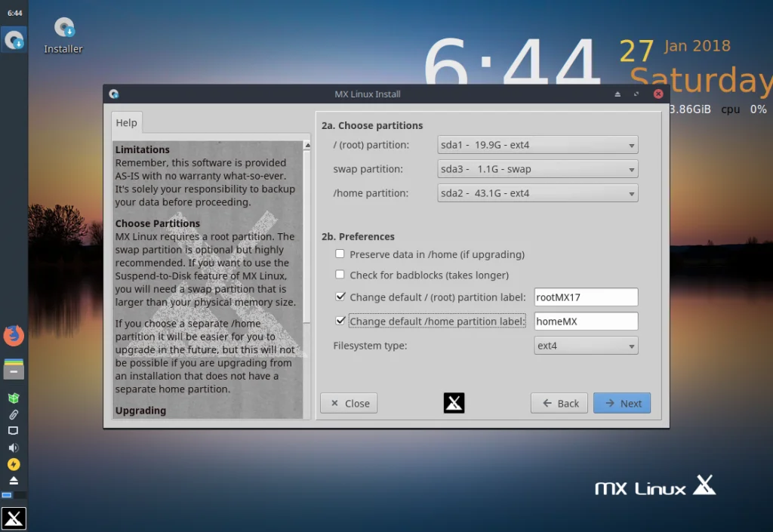Click the Filesystem type label
Image resolution: width=773 pixels, height=532 pixels.
[x=370, y=346]
